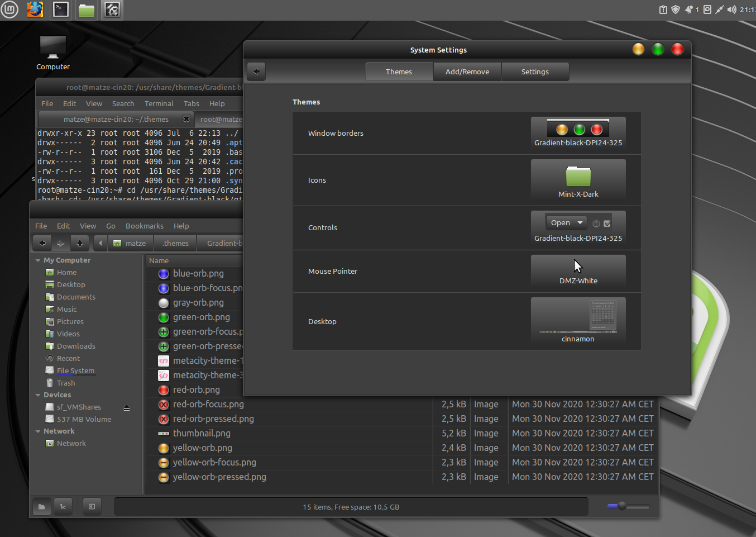
Task: Open the Settings tab in System Settings
Action: [535, 72]
